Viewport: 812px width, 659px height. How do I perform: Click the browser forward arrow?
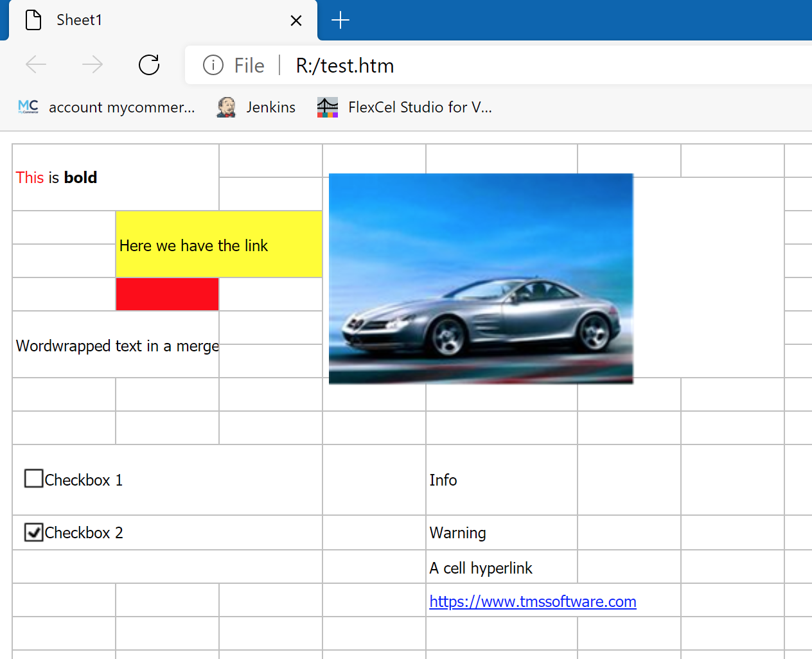click(x=93, y=65)
